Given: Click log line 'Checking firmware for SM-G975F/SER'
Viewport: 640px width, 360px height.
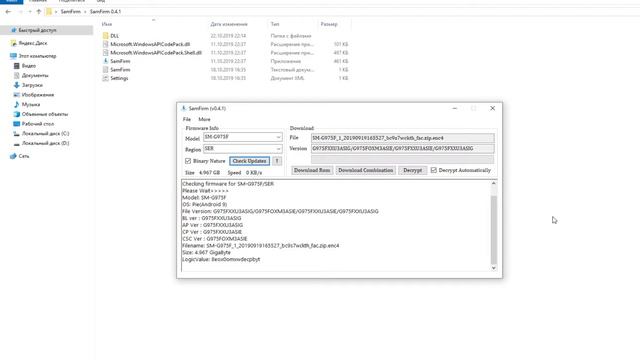Looking at the screenshot, I should point(228,184).
